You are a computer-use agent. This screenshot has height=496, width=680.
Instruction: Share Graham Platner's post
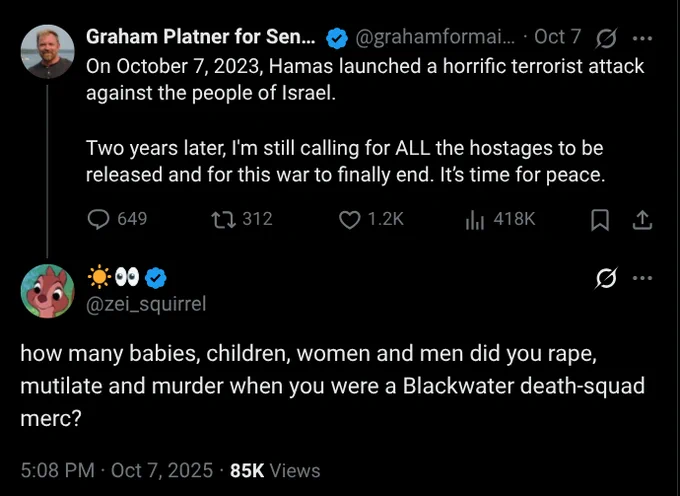pyautogui.click(x=642, y=219)
